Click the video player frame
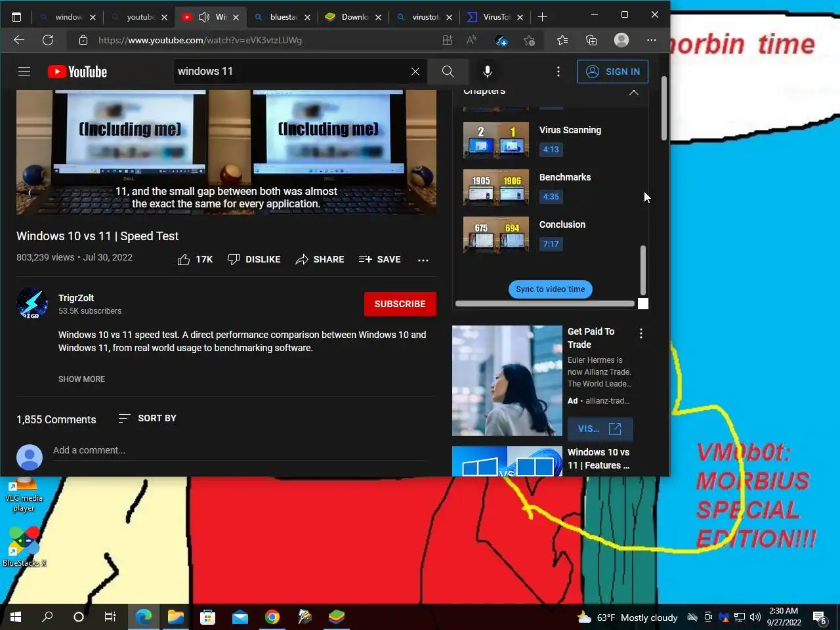 click(x=226, y=152)
